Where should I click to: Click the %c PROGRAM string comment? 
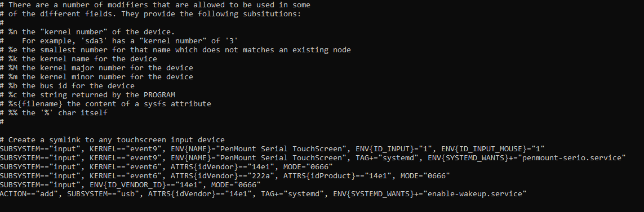87,94
